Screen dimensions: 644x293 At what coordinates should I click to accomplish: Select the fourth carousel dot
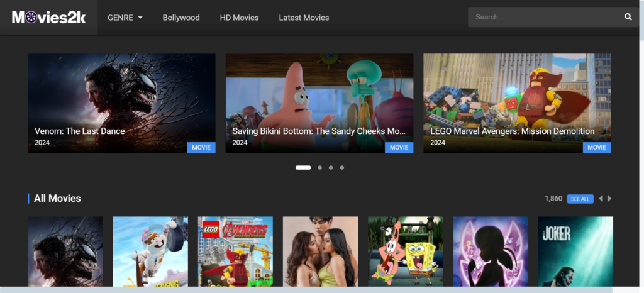click(341, 167)
